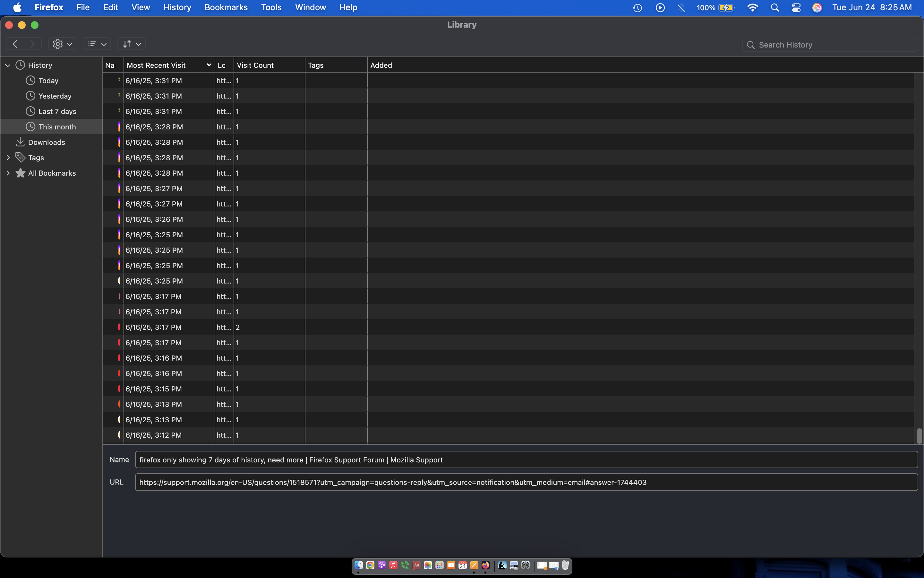Open the View menu

[141, 8]
